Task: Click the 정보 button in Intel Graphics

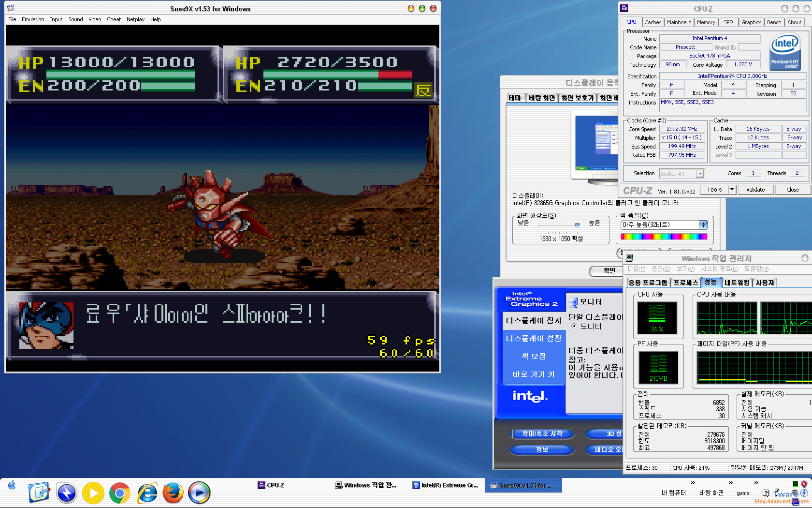Action: coord(542,450)
